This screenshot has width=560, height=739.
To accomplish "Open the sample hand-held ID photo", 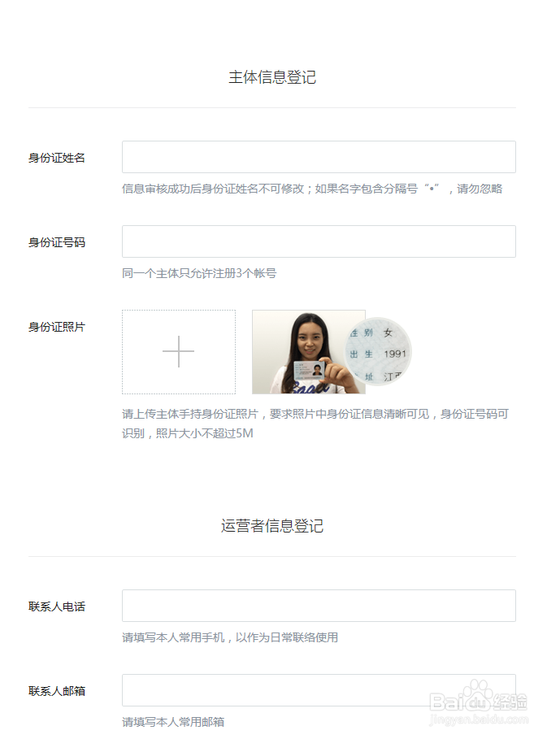I will tap(309, 351).
